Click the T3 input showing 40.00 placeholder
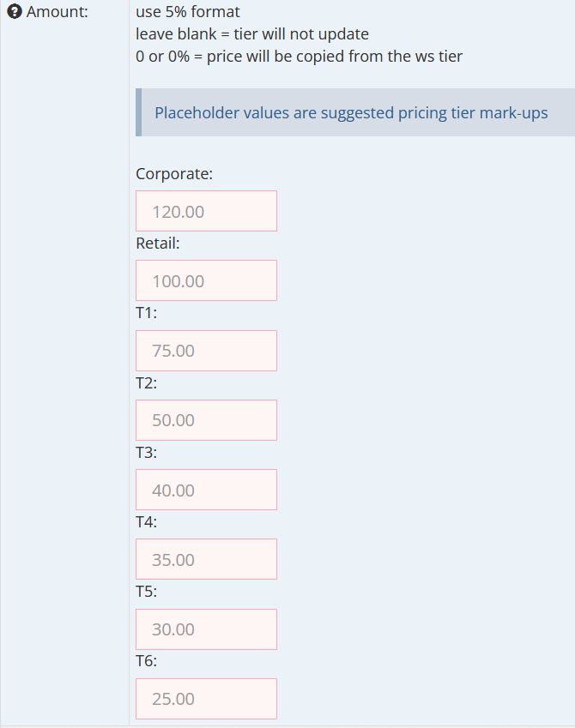575x728 pixels. (206, 490)
